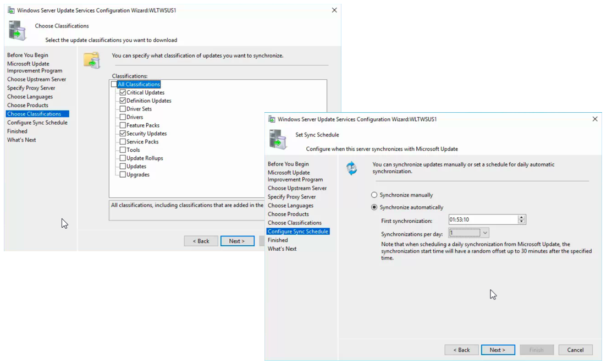Click the folder icon next to classification description
607x364 pixels.
coord(92,60)
